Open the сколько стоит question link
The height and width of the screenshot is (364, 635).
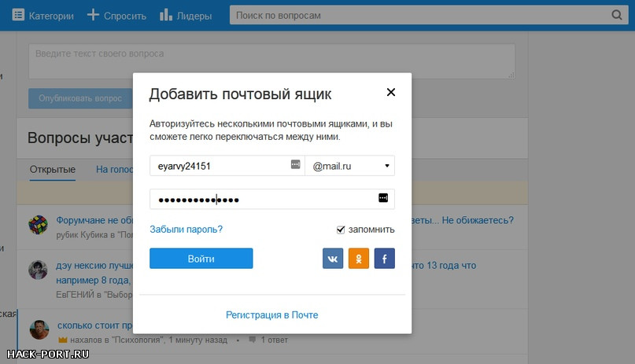click(x=94, y=325)
